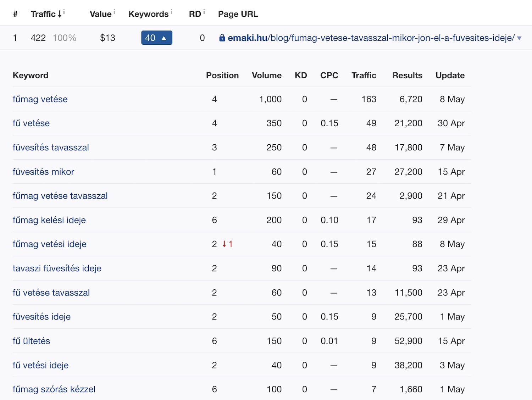Click the Results column header
The height and width of the screenshot is (400, 532).
[x=407, y=76]
